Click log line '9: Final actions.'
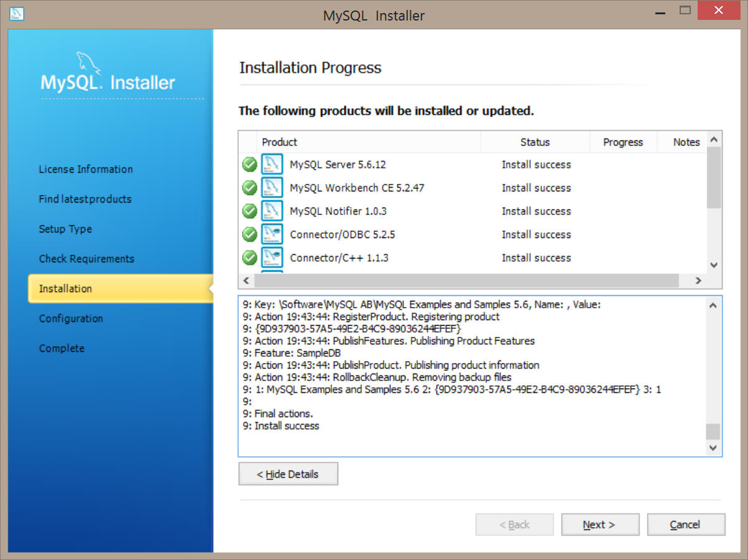748x560 pixels. pos(278,414)
